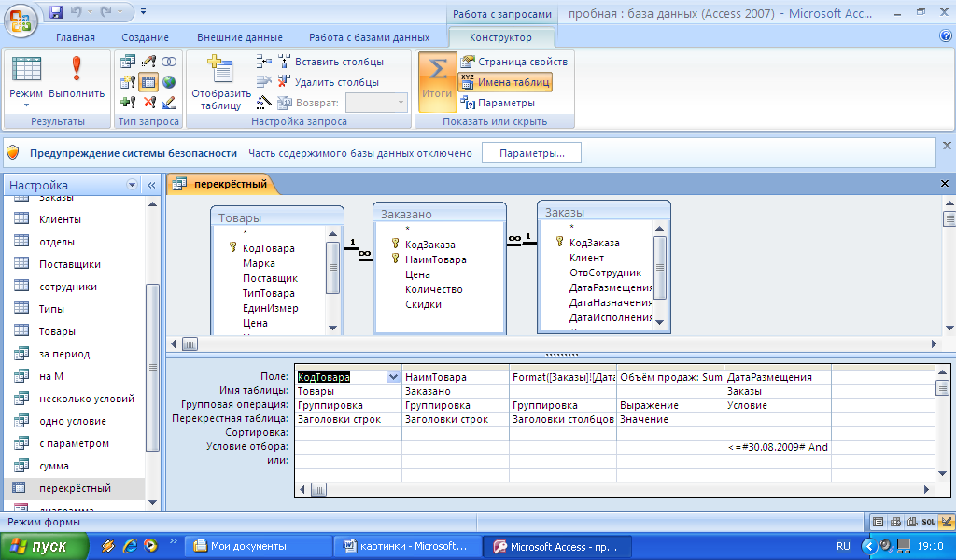Viewport: 956px width, 560px height.
Task: Collapse the navigation pane with chevrons
Action: pos(151,185)
